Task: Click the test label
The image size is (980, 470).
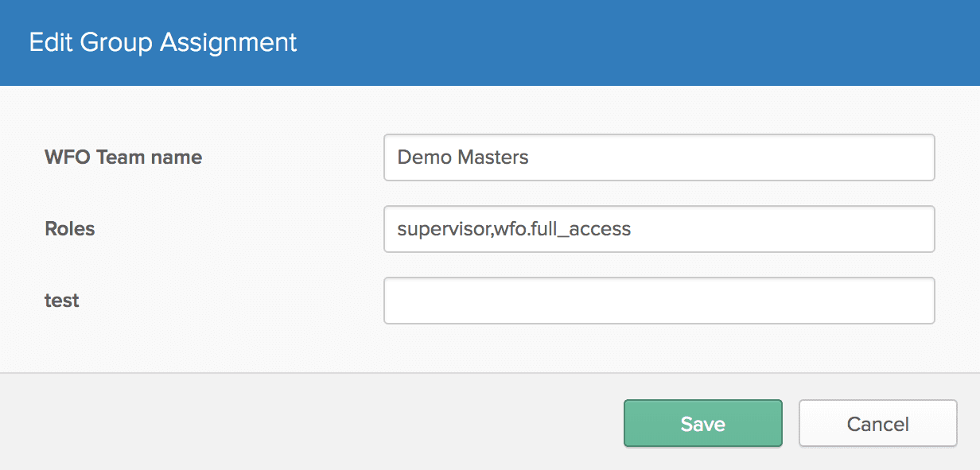Action: (x=62, y=301)
